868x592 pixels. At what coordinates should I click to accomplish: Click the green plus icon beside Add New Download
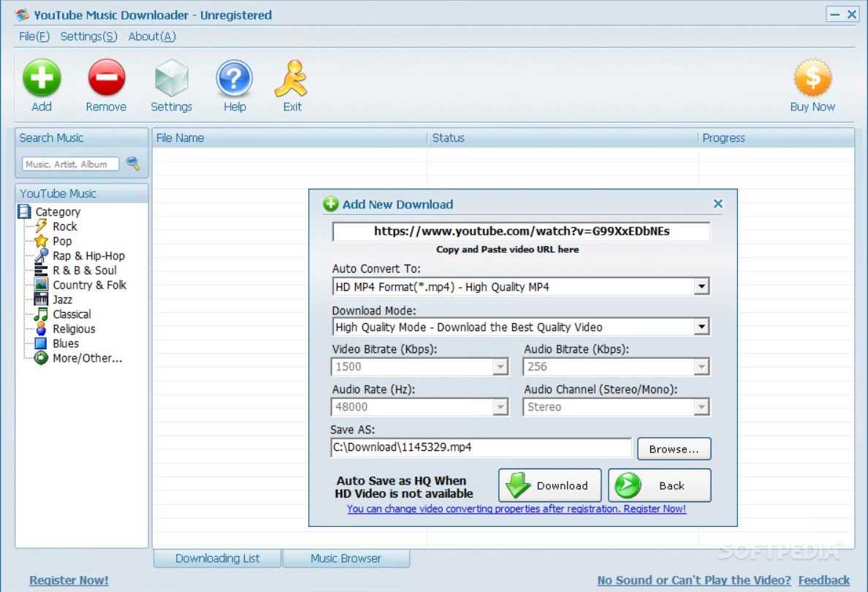coord(330,205)
